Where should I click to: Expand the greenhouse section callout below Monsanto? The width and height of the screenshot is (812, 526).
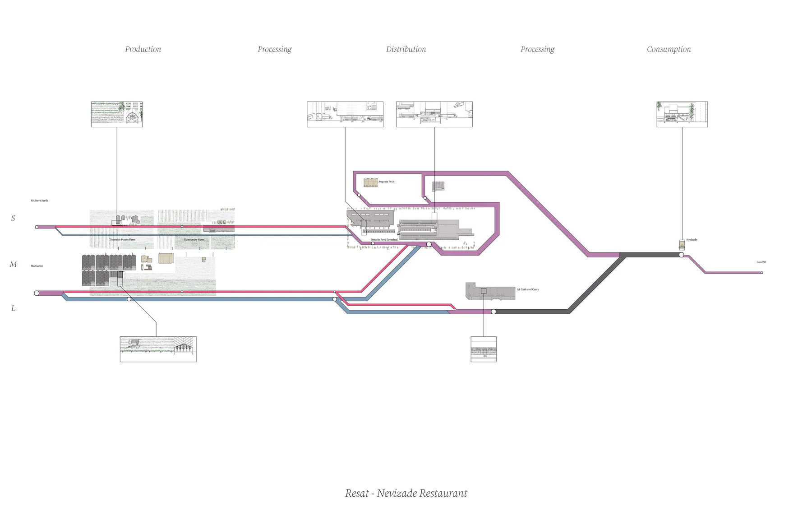[x=157, y=349]
